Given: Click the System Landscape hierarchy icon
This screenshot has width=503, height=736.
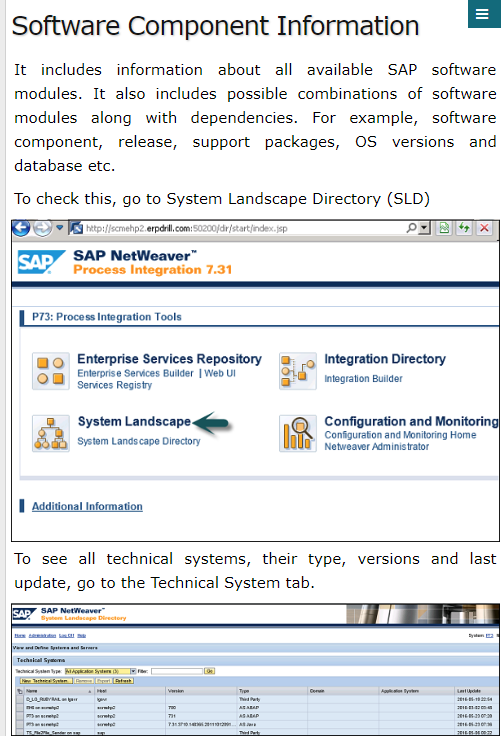Looking at the screenshot, I should click(51, 433).
